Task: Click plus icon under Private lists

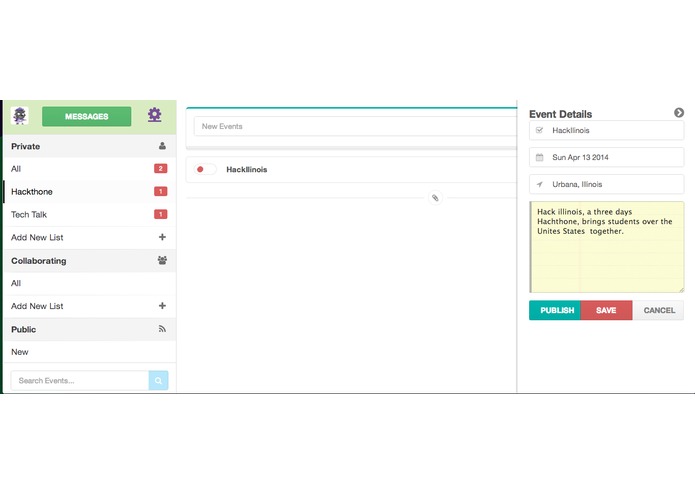Action: point(162,237)
